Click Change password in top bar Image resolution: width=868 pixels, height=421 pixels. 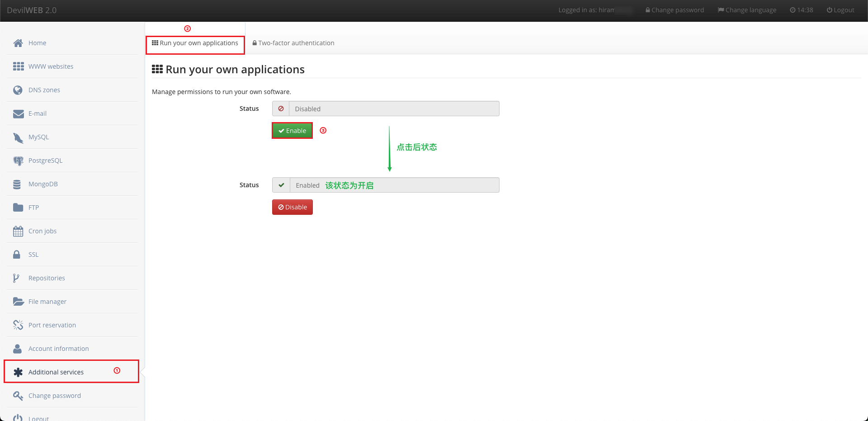coord(675,10)
